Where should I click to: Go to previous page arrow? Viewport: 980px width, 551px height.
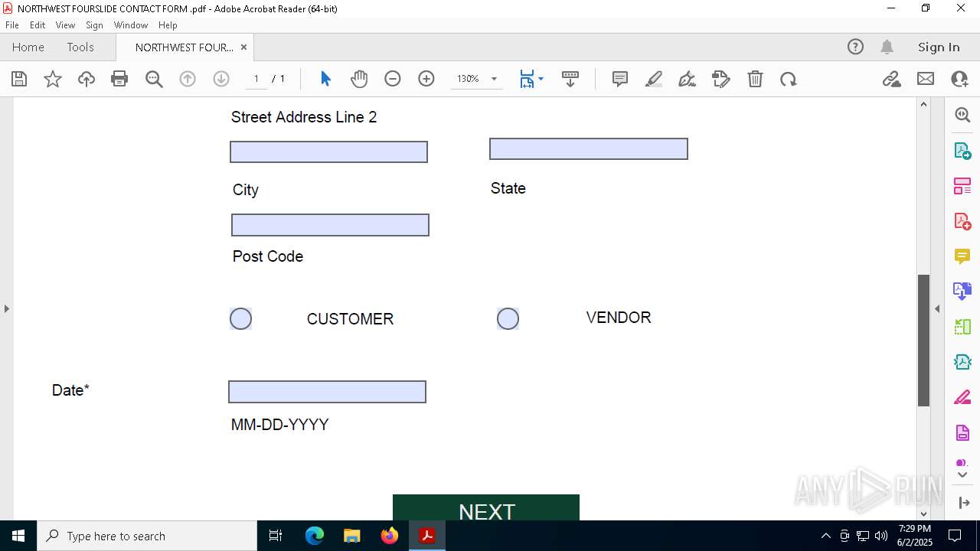point(188,79)
